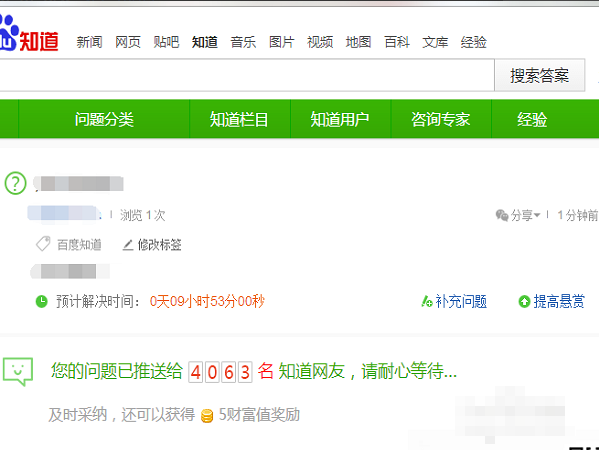The height and width of the screenshot is (450, 599).
Task: Click the 及时采纳，还可以获得 text
Action: (121, 415)
